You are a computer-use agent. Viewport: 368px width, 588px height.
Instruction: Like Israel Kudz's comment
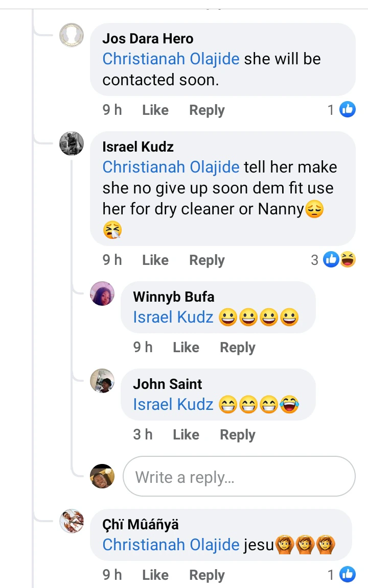pos(155,260)
